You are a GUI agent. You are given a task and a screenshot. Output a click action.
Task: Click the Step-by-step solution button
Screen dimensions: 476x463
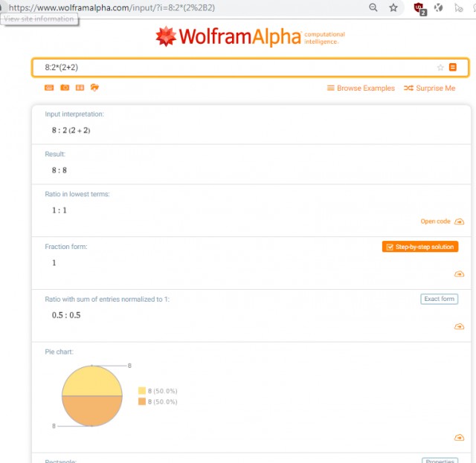420,247
